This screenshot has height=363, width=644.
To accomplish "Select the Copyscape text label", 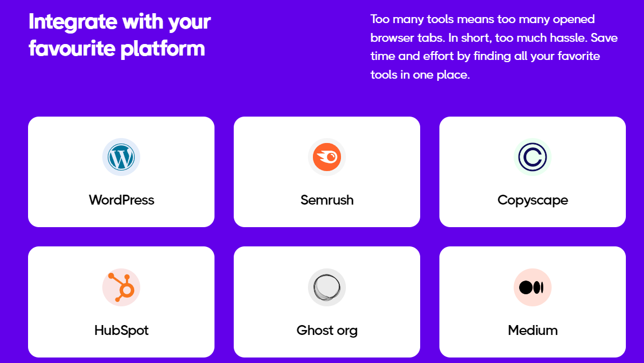I will point(532,200).
